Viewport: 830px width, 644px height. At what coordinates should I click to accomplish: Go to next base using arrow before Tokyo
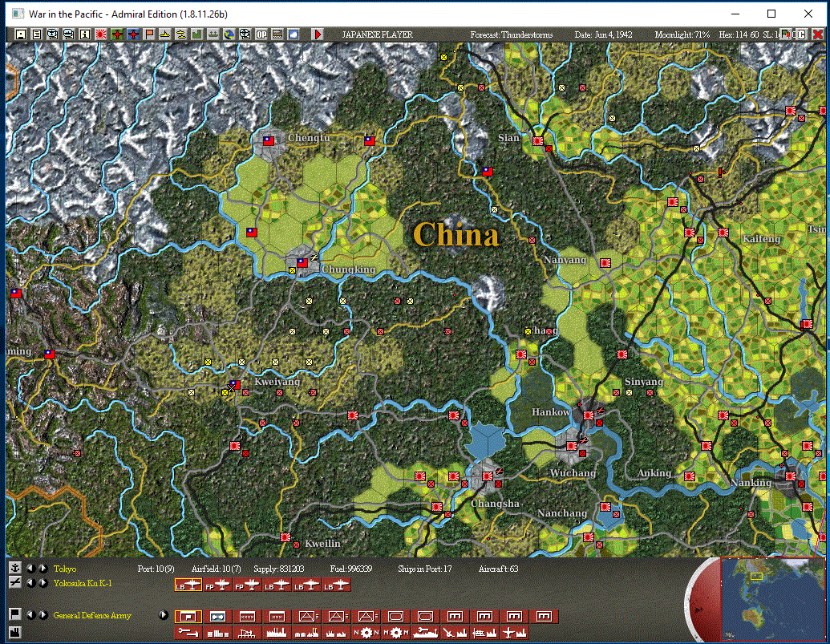point(43,569)
